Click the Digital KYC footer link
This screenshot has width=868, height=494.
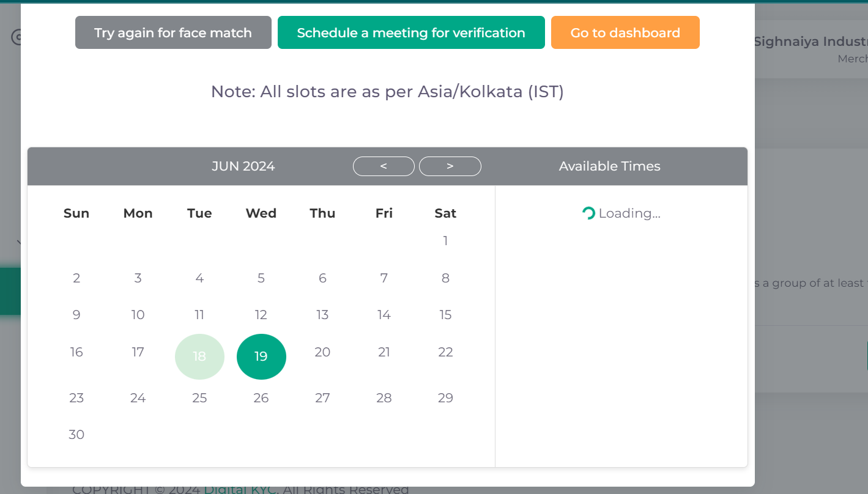click(240, 489)
